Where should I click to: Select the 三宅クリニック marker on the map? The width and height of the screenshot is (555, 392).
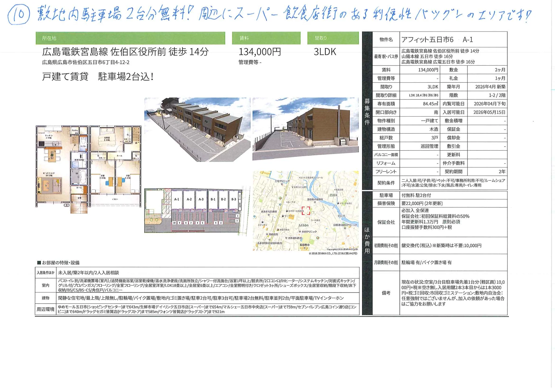tap(282, 183)
